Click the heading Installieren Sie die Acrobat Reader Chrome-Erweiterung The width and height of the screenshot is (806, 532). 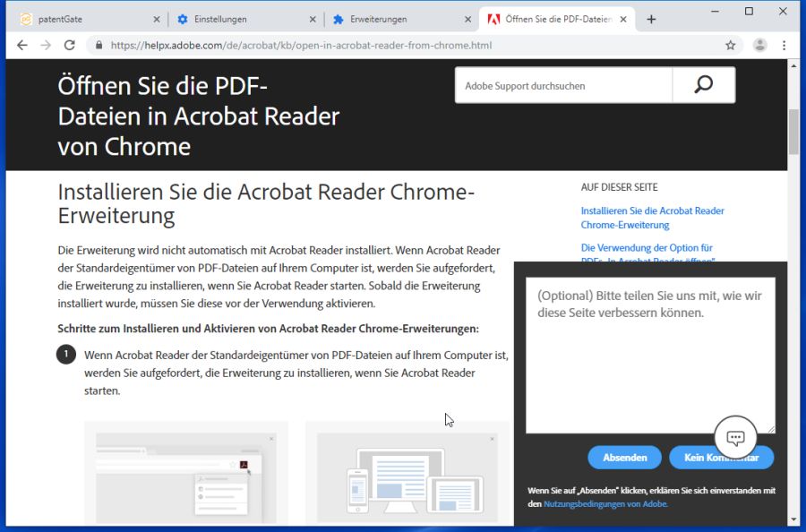click(x=266, y=203)
